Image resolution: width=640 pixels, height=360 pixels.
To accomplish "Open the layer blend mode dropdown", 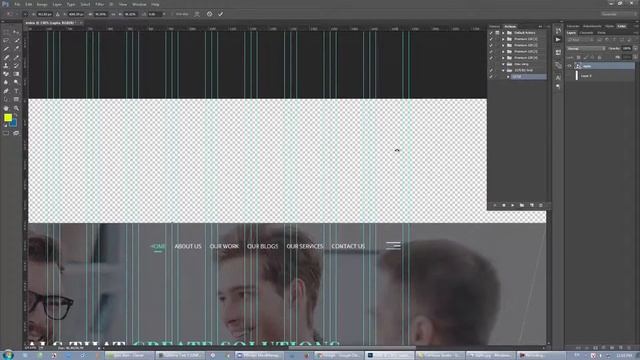I will pyautogui.click(x=586, y=49).
